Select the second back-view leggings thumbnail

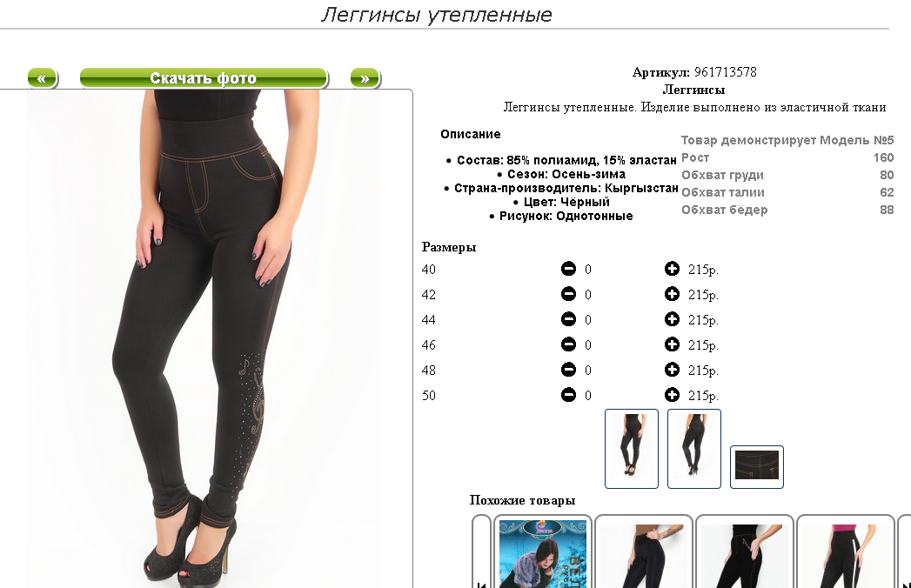[694, 449]
